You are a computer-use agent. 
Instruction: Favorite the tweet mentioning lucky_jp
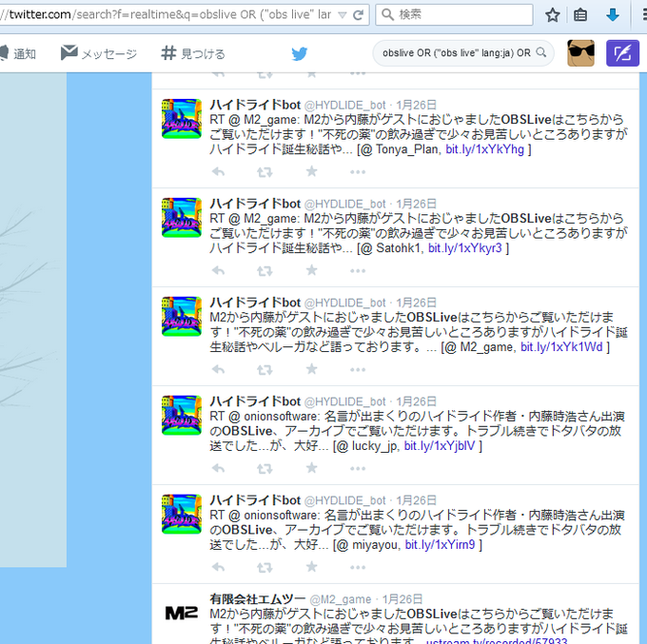pyautogui.click(x=311, y=468)
